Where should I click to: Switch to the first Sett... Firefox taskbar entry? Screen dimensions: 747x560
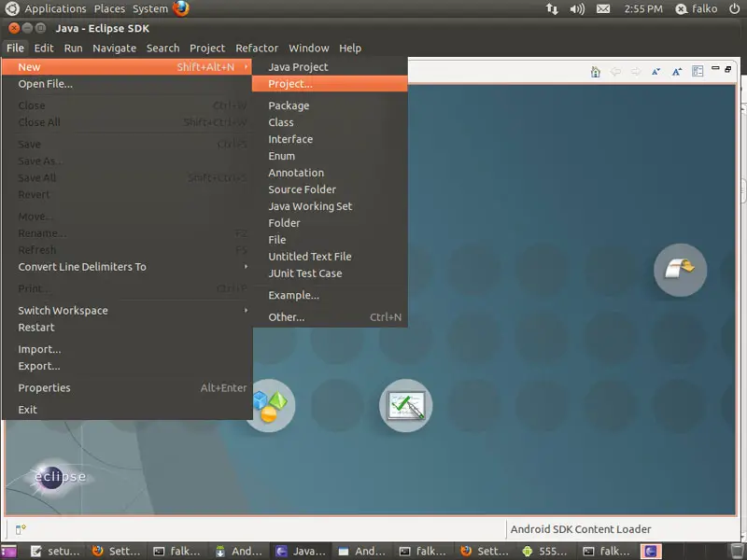(117, 552)
